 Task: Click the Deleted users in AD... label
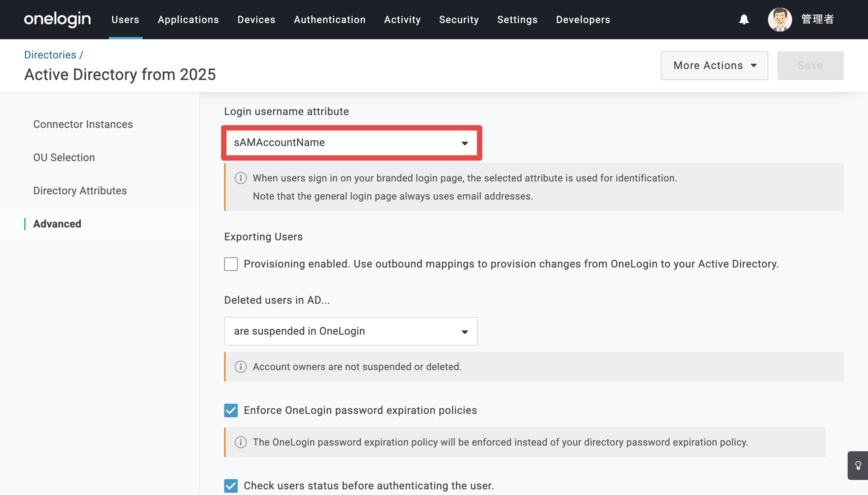pyautogui.click(x=277, y=300)
